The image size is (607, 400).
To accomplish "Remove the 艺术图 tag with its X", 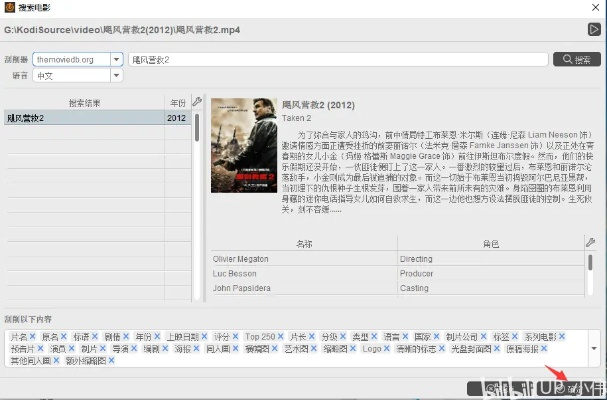I will [x=314, y=348].
